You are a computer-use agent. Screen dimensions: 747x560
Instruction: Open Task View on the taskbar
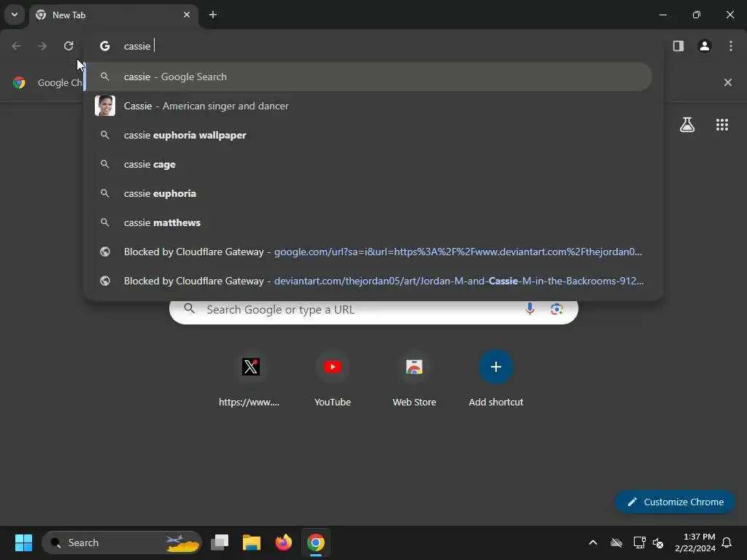tap(220, 542)
